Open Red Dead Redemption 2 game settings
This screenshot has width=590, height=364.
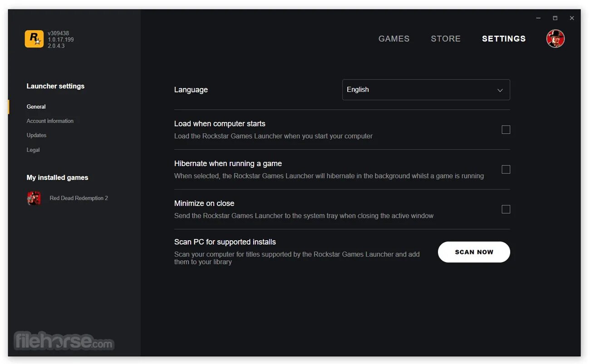(79, 198)
